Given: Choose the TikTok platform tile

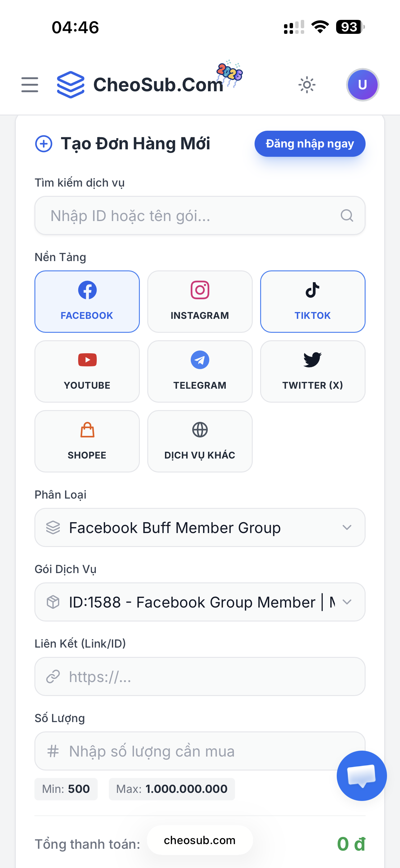Looking at the screenshot, I should 313,301.
